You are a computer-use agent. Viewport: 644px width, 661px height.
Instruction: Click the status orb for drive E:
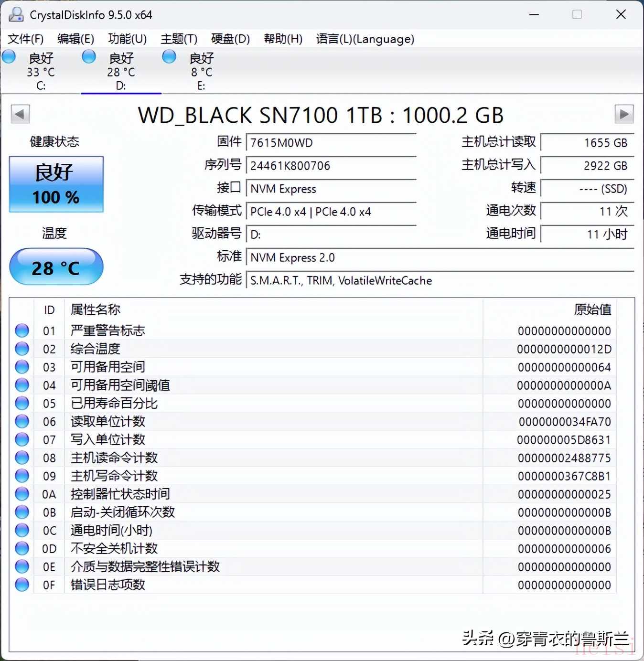tap(169, 57)
